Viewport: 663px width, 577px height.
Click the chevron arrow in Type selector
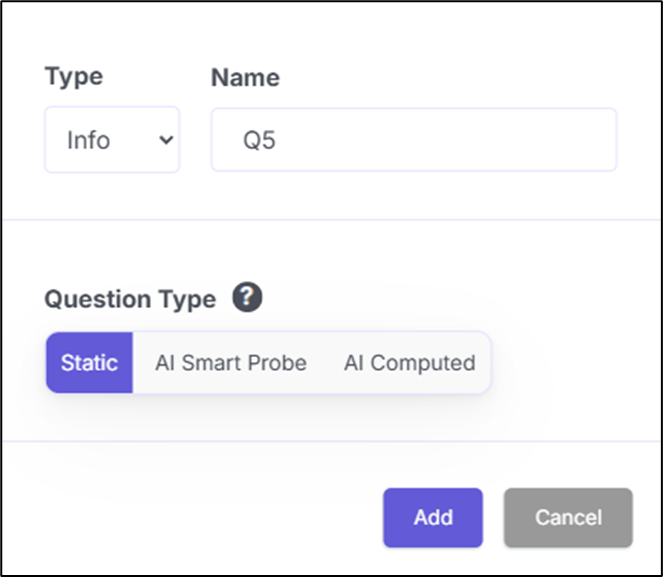point(166,139)
